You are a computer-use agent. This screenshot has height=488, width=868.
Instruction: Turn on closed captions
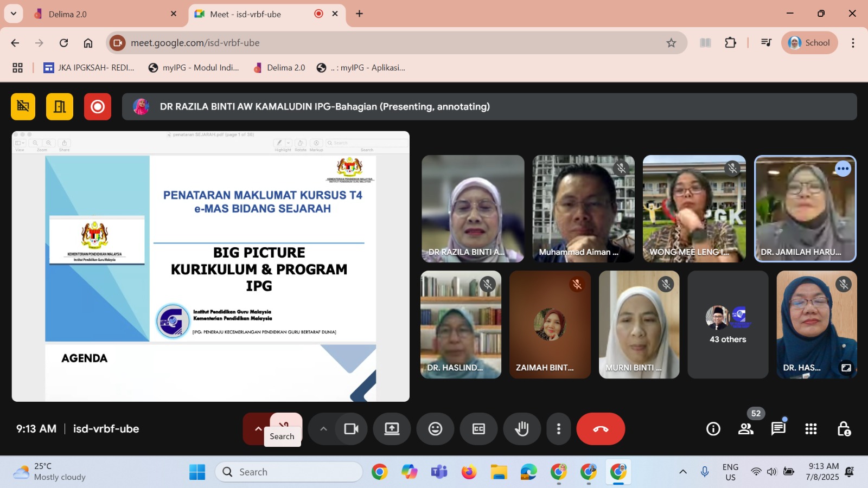[478, 429]
